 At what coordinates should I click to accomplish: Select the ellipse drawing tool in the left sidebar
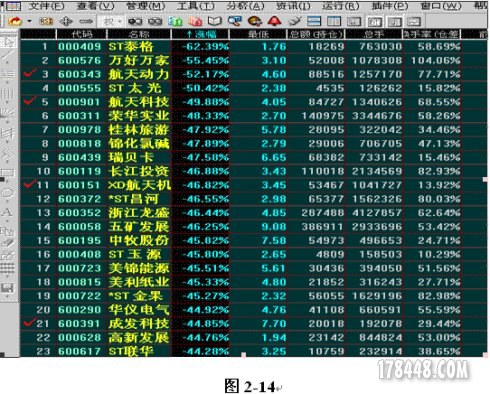(7, 193)
